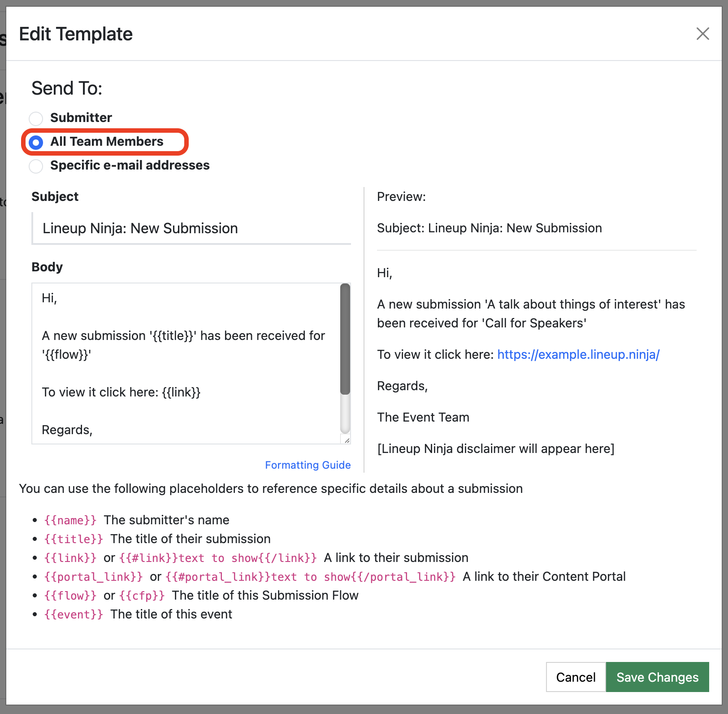Click into the Subject input field

[x=191, y=228]
